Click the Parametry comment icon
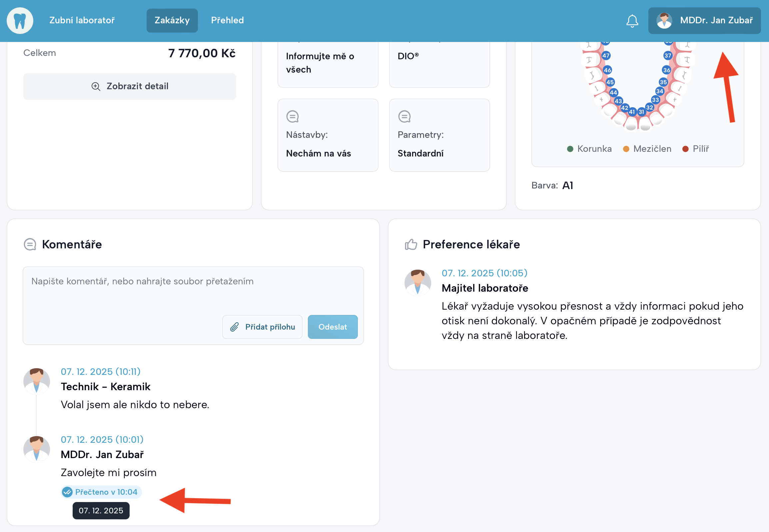Image resolution: width=769 pixels, height=532 pixels. click(x=404, y=117)
